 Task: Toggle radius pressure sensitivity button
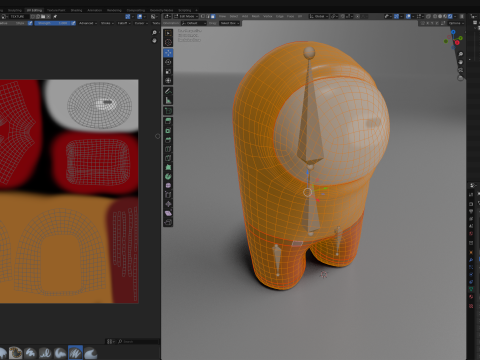point(30,23)
